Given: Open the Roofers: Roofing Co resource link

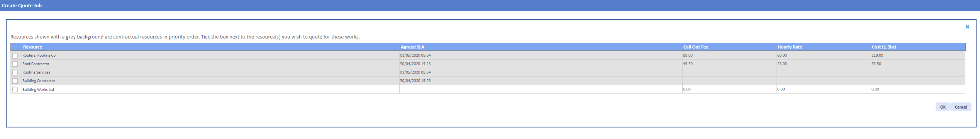Looking at the screenshot, I should [39, 55].
